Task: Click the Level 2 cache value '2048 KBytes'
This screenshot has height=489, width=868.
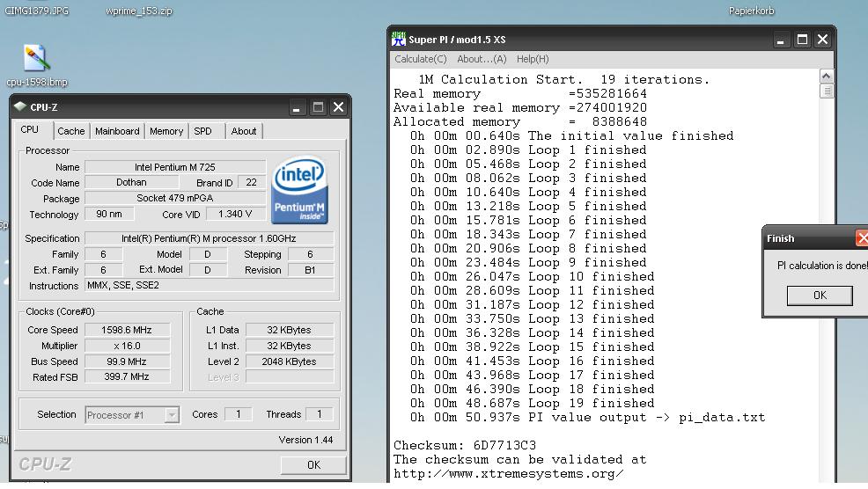Action: pyautogui.click(x=289, y=361)
